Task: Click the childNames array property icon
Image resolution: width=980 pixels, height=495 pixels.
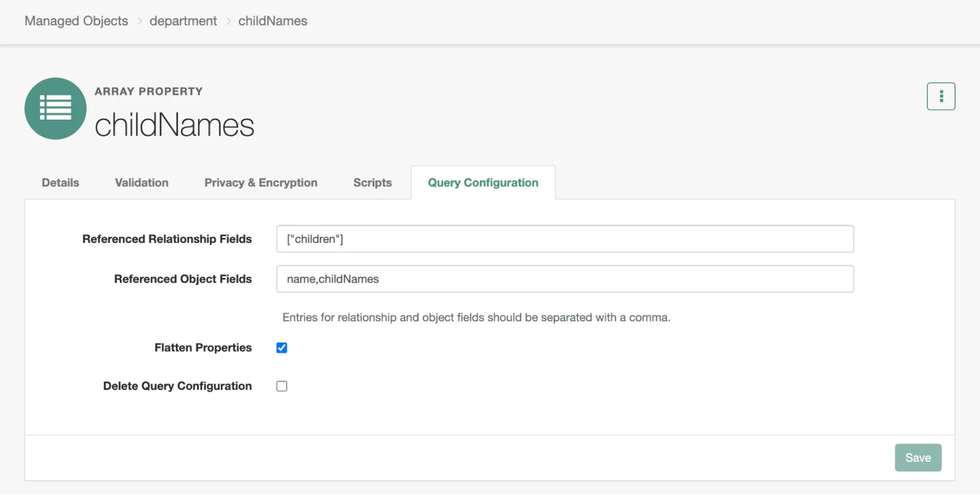Action: point(55,108)
